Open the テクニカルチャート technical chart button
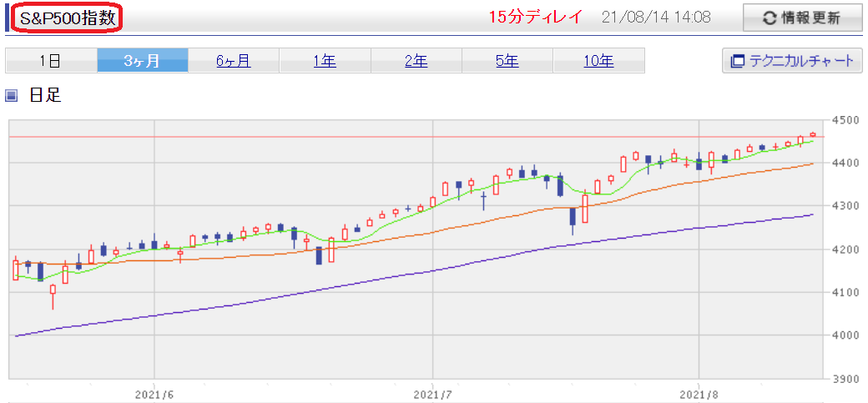 (792, 60)
